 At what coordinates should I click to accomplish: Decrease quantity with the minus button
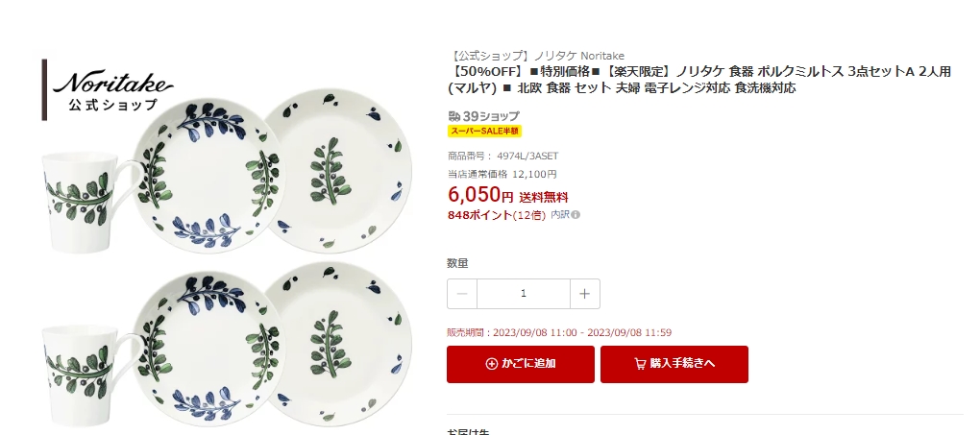(462, 294)
